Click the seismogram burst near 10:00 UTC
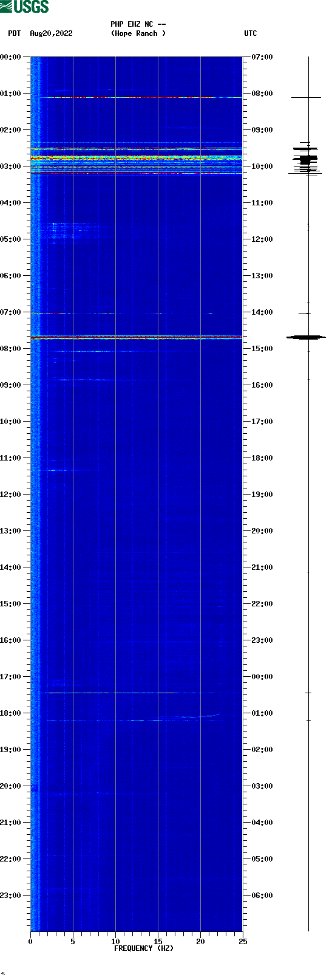This screenshot has width=335, height=980. coord(306,160)
